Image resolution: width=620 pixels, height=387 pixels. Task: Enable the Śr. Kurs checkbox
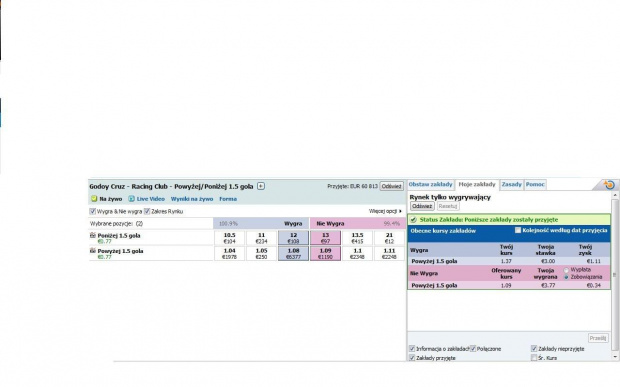coord(534,358)
